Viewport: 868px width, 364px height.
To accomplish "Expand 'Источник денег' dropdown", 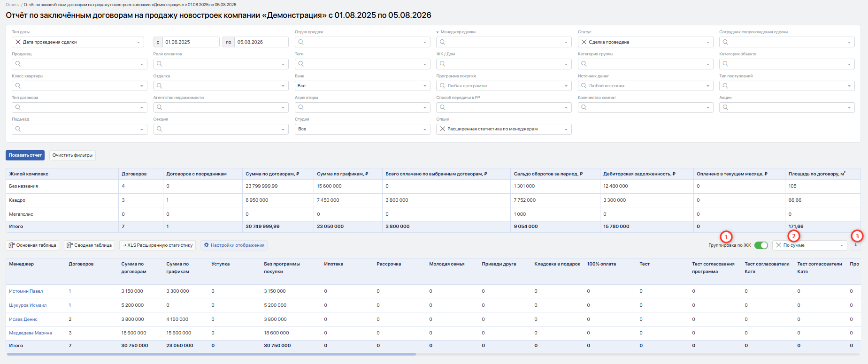I will pos(645,86).
